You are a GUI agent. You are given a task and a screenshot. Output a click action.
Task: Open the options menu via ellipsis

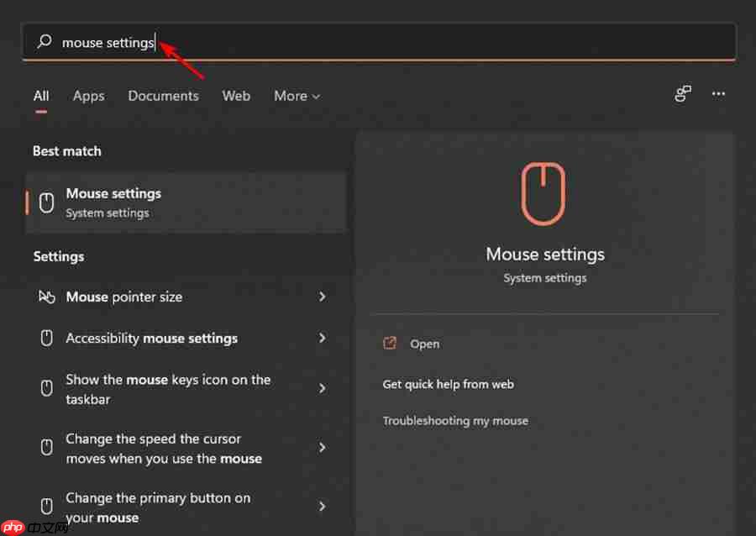pyautogui.click(x=718, y=94)
